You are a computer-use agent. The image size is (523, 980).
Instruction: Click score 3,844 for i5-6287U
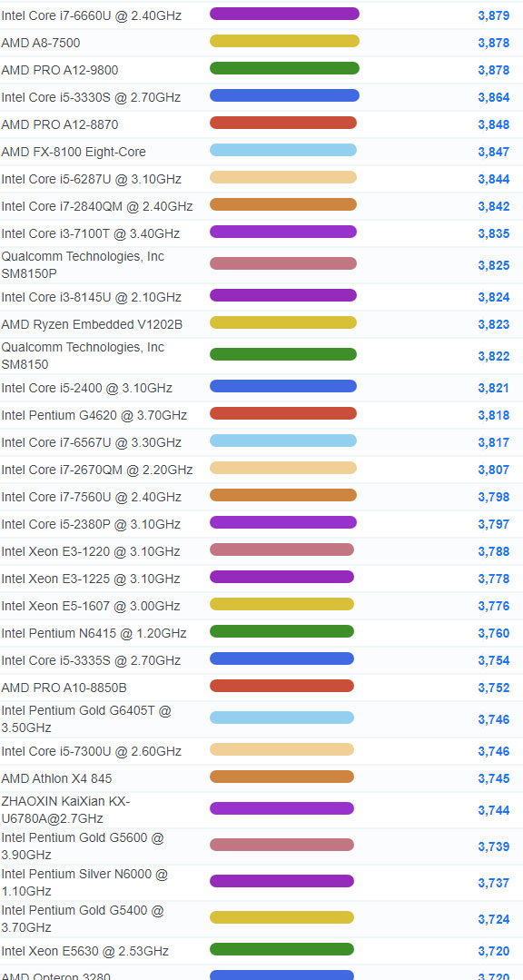494,179
